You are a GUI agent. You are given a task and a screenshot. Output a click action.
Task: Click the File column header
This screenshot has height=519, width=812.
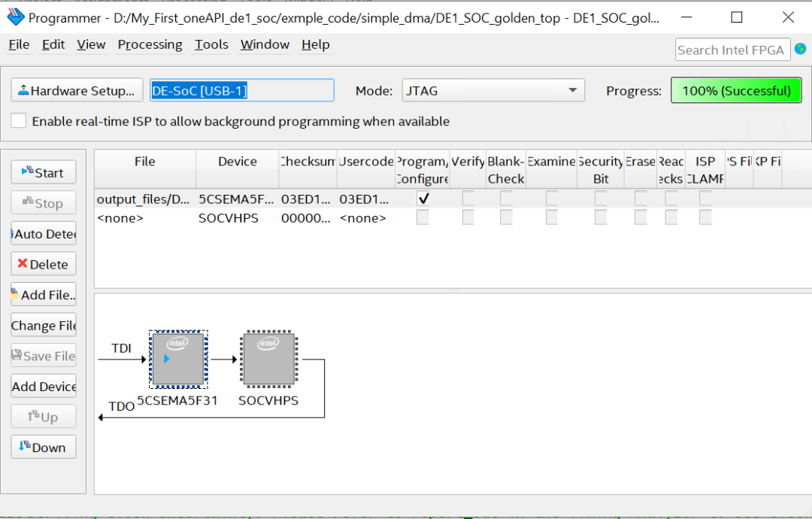point(145,169)
